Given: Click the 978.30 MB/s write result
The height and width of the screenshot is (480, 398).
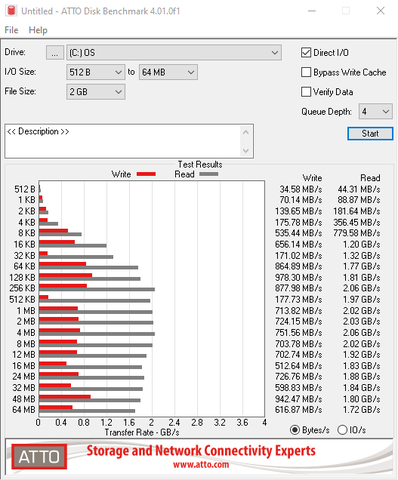Looking at the screenshot, I should pos(298,277).
